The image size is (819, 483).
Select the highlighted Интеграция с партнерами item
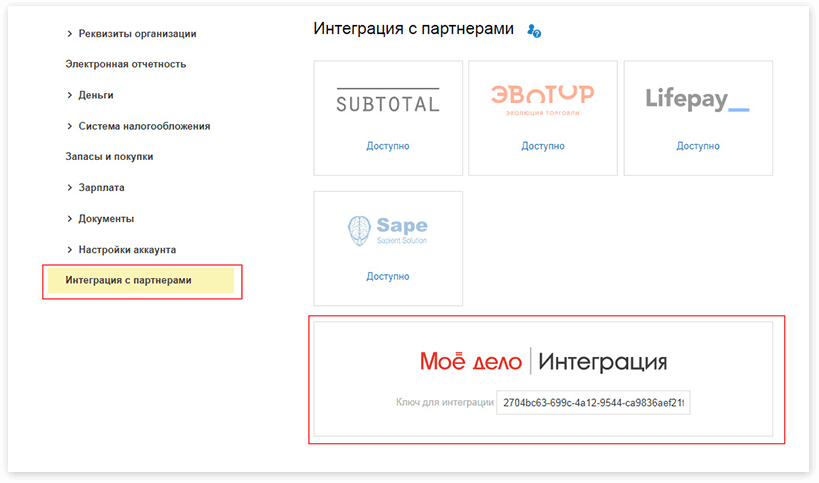coord(128,280)
